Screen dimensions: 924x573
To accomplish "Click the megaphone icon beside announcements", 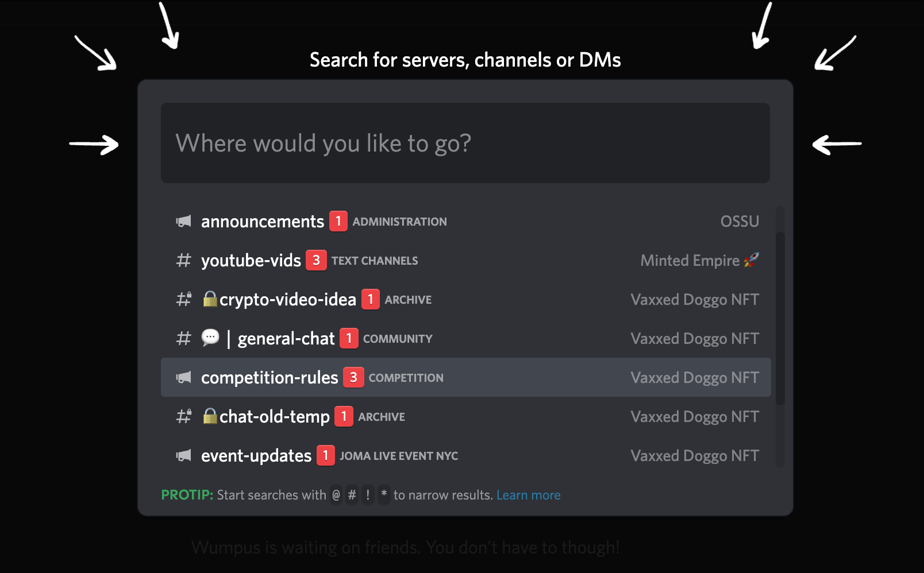I will (x=183, y=221).
